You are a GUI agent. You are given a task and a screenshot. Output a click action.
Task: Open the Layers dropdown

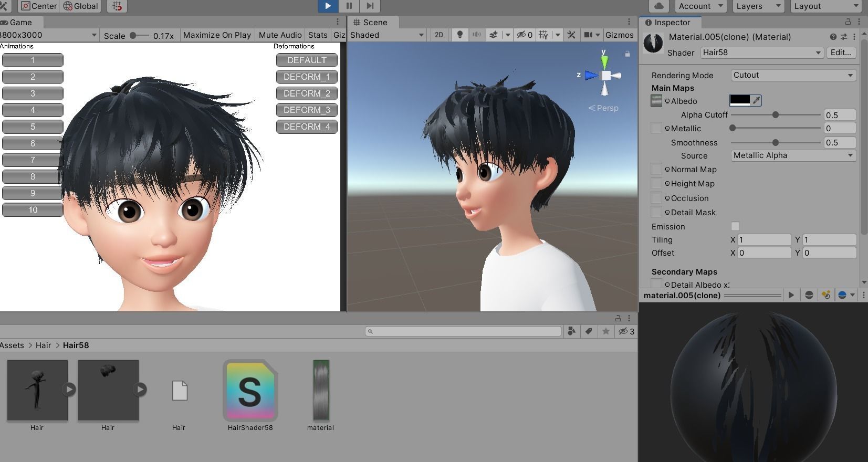coord(758,6)
